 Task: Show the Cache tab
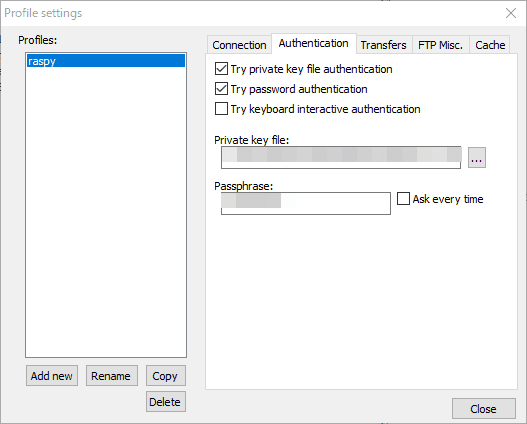(x=490, y=45)
